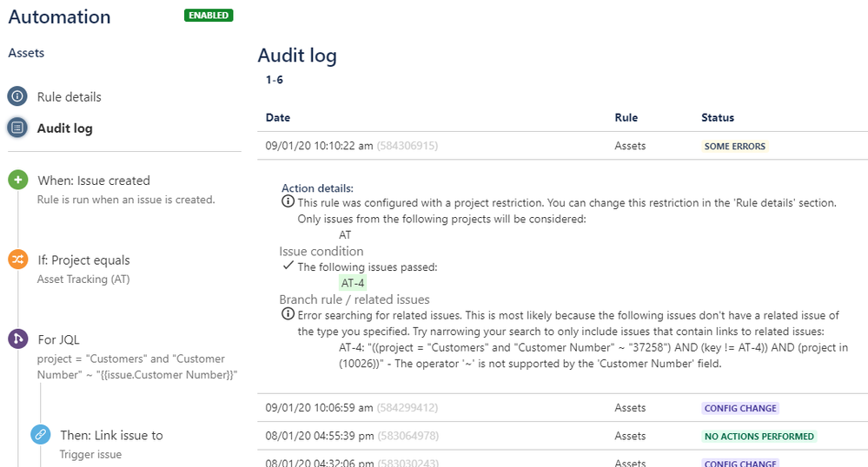Click CONFIG CHANGE label of the 10:06:59 am entry
The image size is (868, 467).
click(x=740, y=408)
